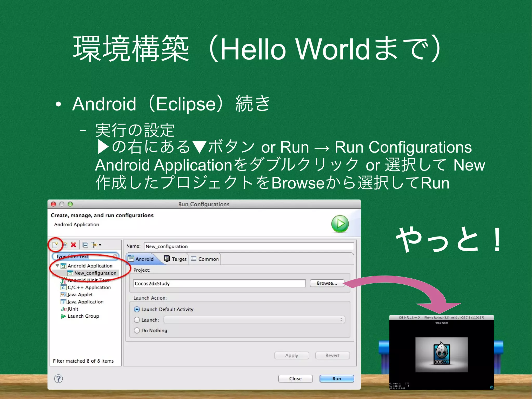Click the Java Application icon

pos(63,302)
